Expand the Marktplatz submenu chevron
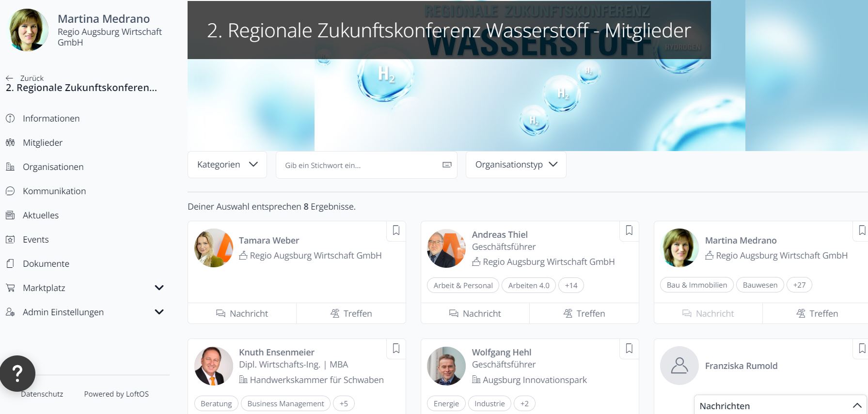 click(159, 288)
